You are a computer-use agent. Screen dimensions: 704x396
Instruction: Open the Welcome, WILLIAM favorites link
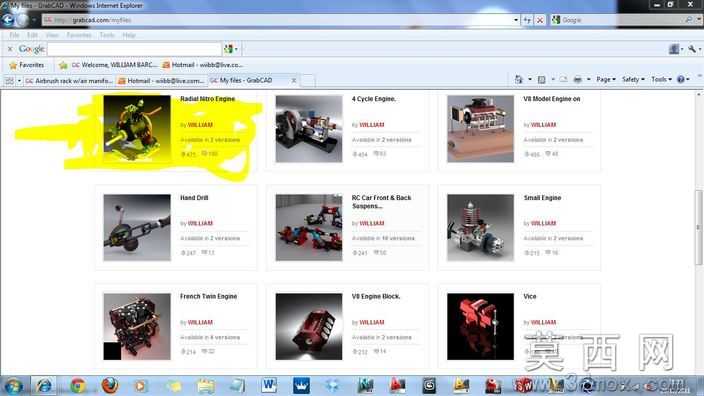pyautogui.click(x=114, y=65)
